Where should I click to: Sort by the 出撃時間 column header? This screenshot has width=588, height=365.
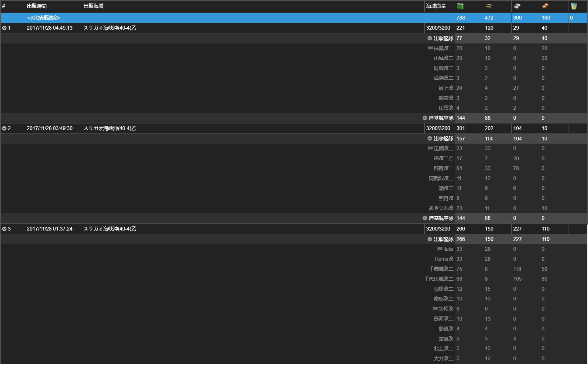[x=37, y=6]
